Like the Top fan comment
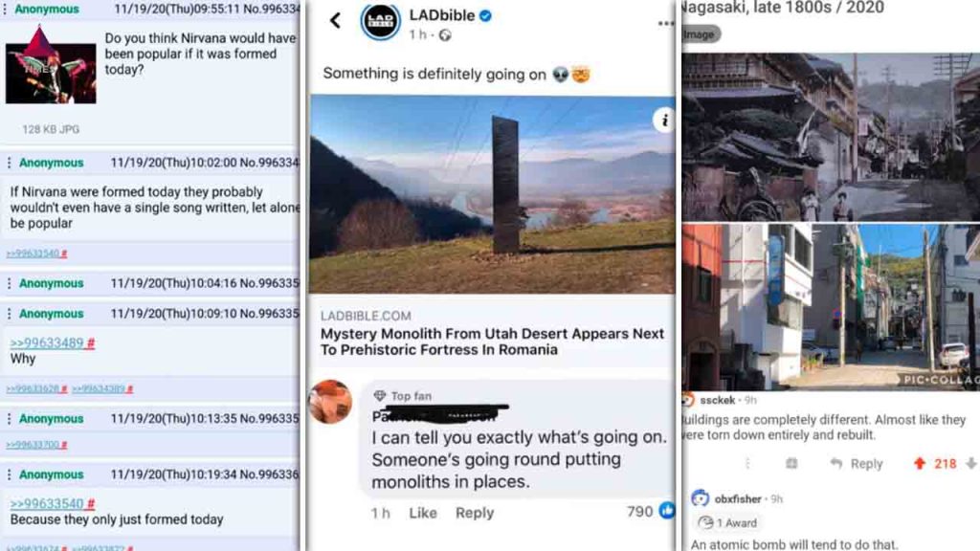 [x=422, y=513]
